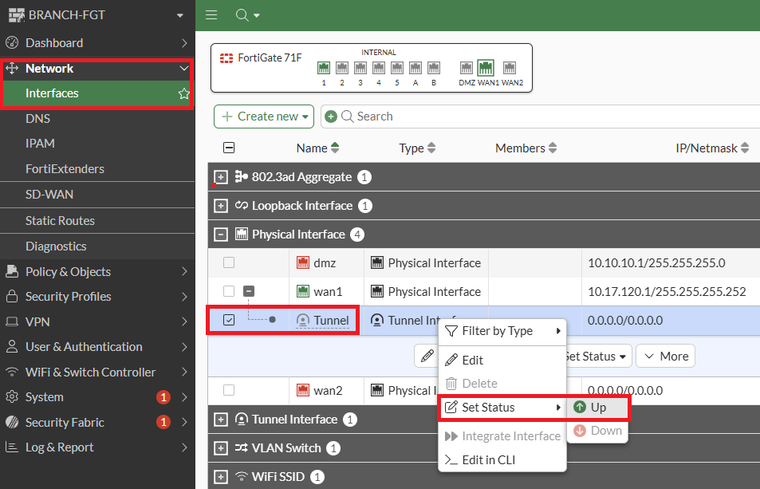Select the wan1 IP 10.17.120.1 cell
Screen dimensions: 760x489
666,291
